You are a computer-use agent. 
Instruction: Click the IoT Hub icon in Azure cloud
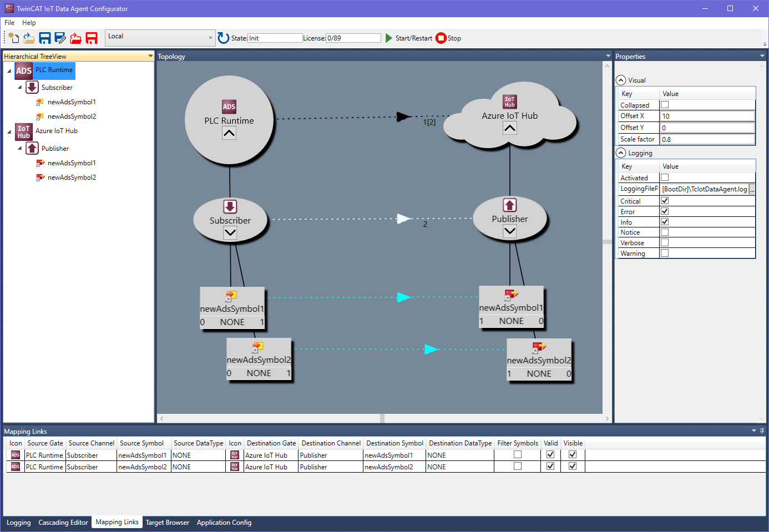click(x=510, y=102)
